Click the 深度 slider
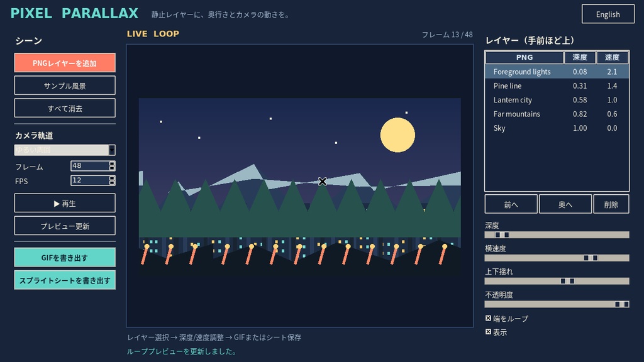Image resolution: width=644 pixels, height=362 pixels. tap(557, 235)
